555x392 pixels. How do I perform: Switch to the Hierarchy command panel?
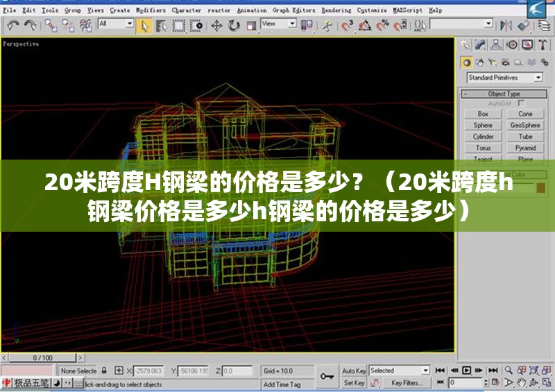point(496,45)
